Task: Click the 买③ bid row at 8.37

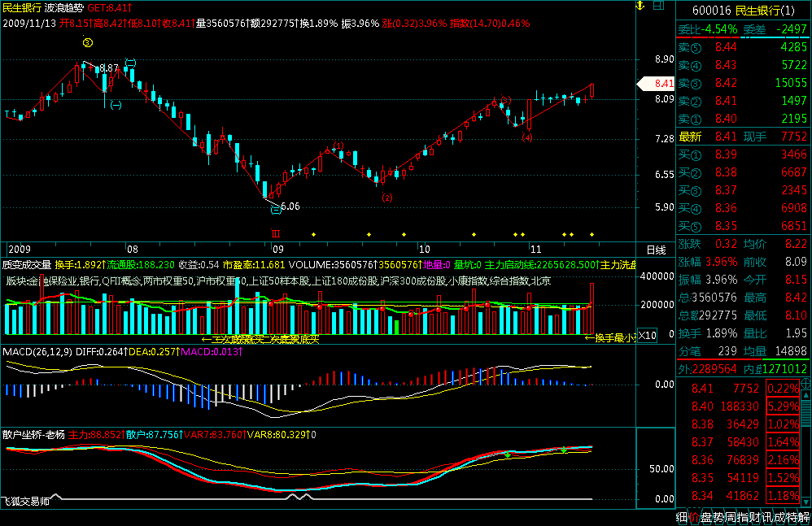Action: point(743,190)
